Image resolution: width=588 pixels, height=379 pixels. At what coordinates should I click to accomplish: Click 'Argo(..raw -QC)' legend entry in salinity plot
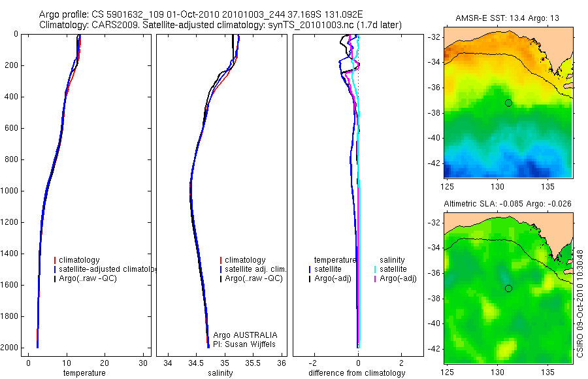point(253,278)
